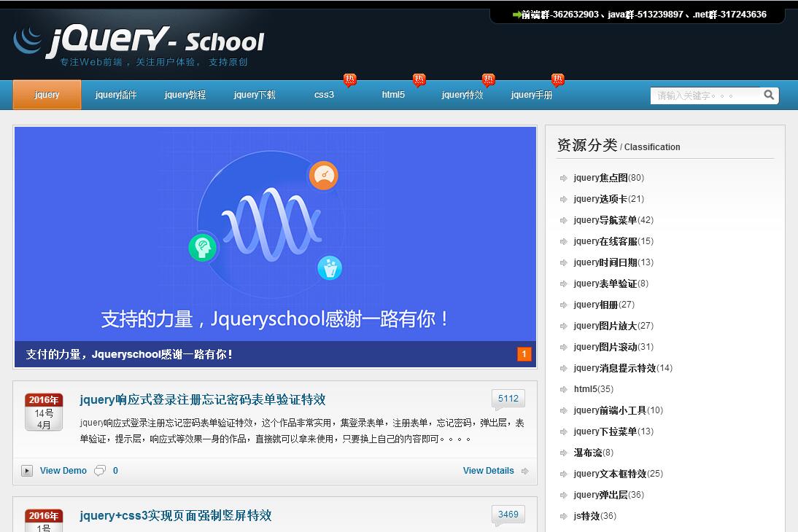Click the search magnifier icon
The height and width of the screenshot is (532, 798).
tap(769, 95)
